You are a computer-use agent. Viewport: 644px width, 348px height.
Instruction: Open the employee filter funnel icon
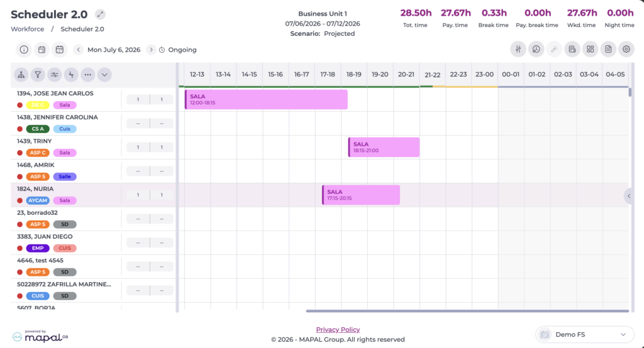[38, 75]
